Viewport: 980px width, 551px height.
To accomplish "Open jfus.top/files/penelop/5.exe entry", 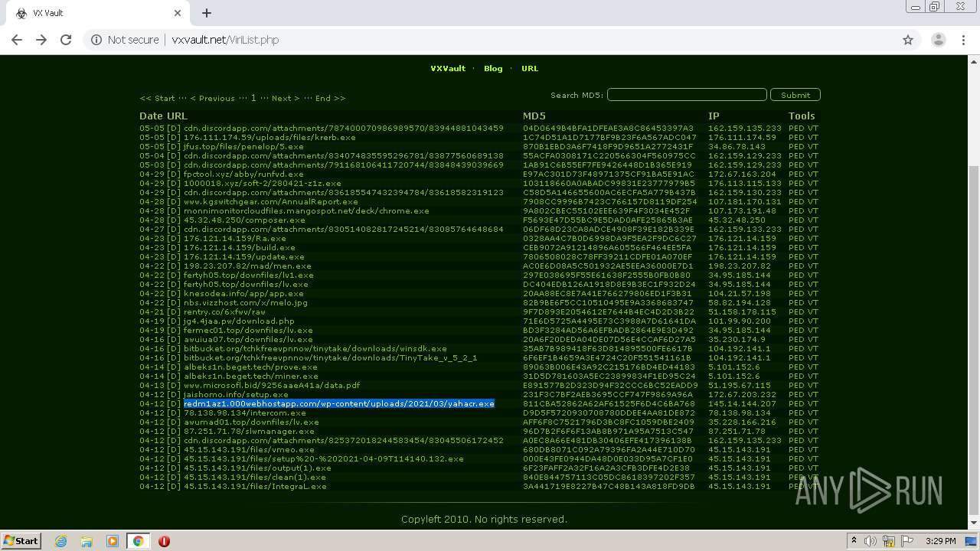I will click(x=243, y=147).
